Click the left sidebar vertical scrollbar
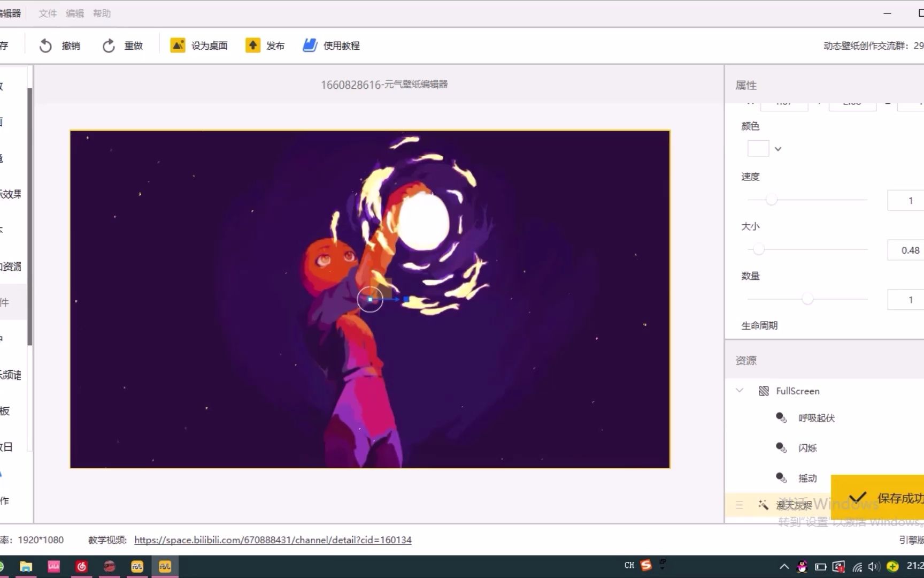Viewport: 924px width, 578px height. tap(30, 217)
